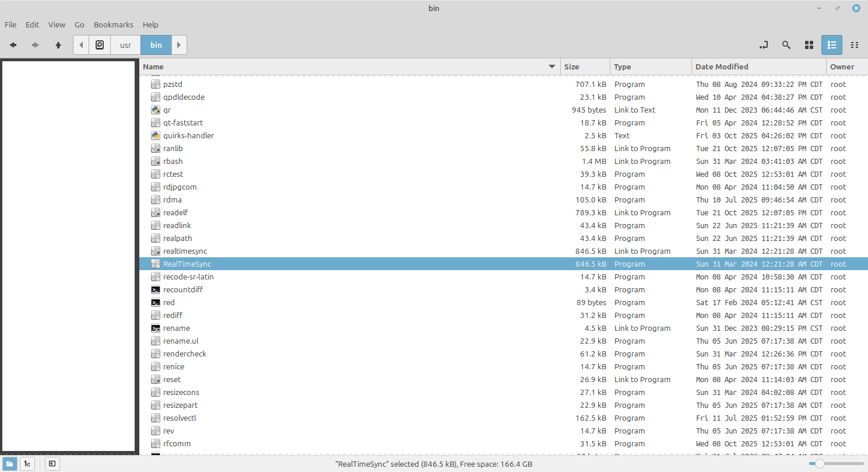The image size is (868, 472).
Task: Click the root filesystem disk icon in path bar
Action: click(100, 45)
